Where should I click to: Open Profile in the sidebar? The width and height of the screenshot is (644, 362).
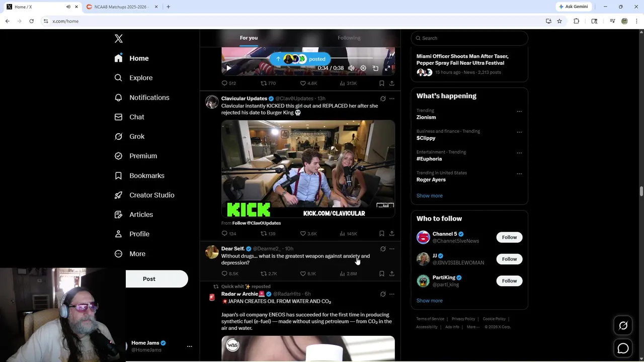pos(132,234)
